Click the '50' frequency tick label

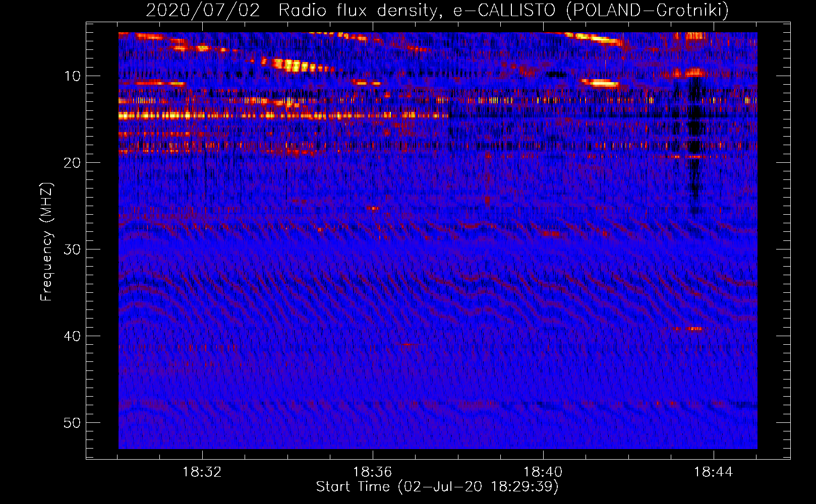tap(72, 423)
